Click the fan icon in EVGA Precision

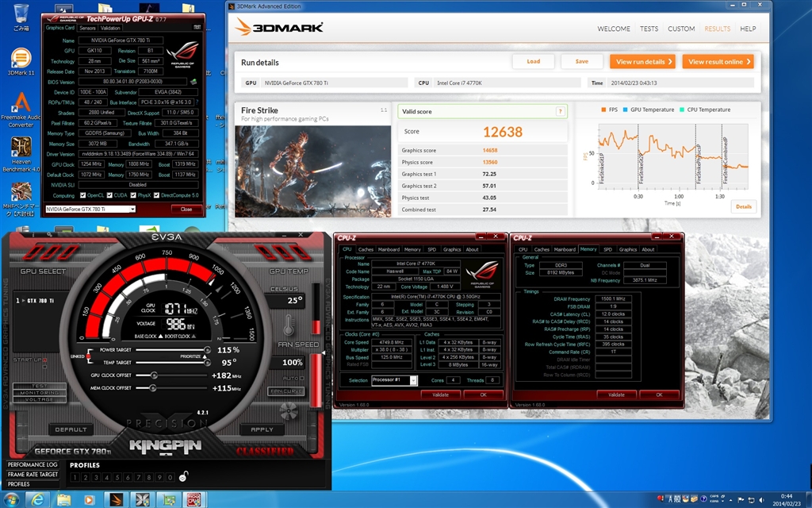[289, 410]
